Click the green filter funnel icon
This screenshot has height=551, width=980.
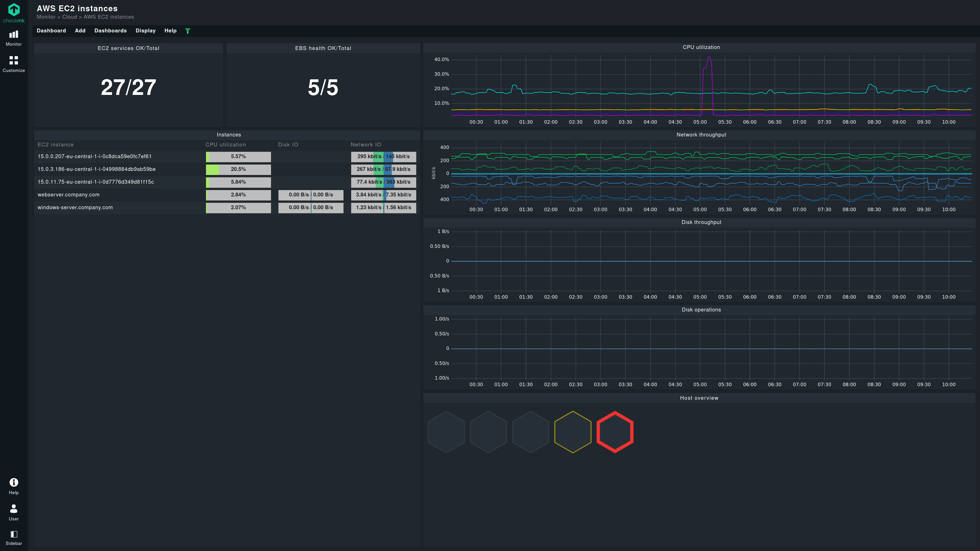(188, 31)
